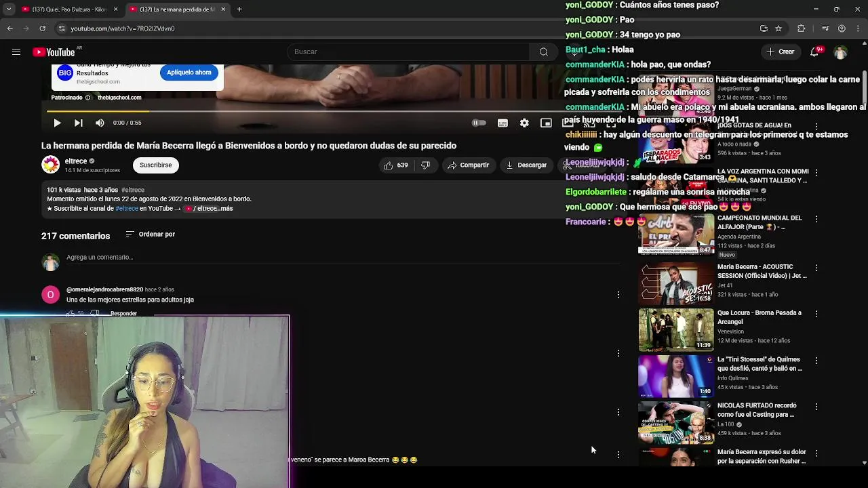Open options for Campeonato Mundial del Alfajor
This screenshot has width=868, height=488.
pyautogui.click(x=816, y=220)
